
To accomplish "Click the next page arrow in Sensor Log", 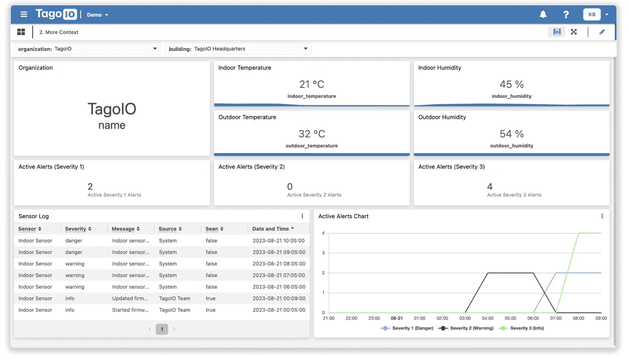I will [174, 329].
